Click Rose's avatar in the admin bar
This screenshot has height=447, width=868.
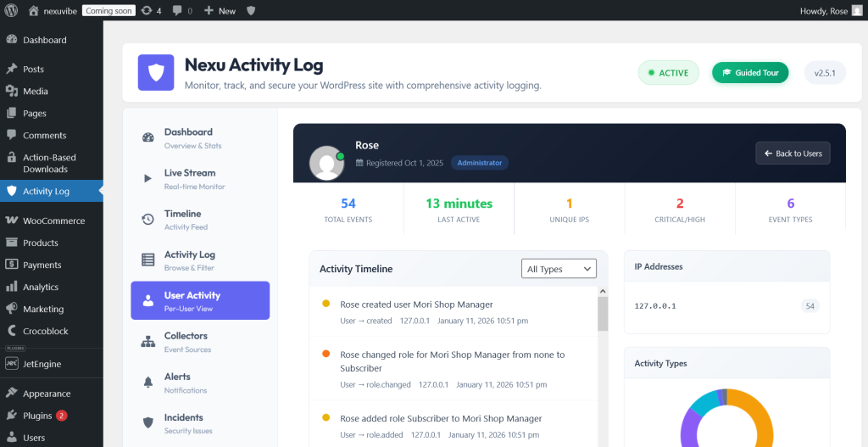pyautogui.click(x=857, y=10)
